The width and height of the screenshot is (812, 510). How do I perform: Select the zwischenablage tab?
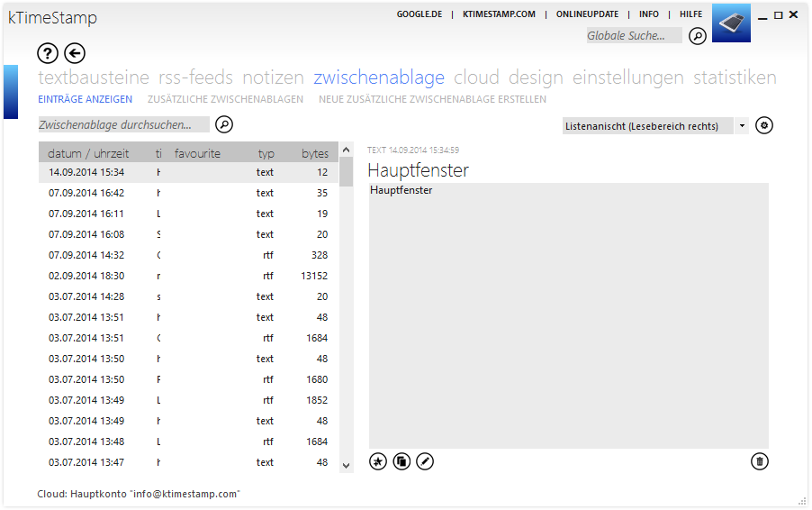(379, 77)
